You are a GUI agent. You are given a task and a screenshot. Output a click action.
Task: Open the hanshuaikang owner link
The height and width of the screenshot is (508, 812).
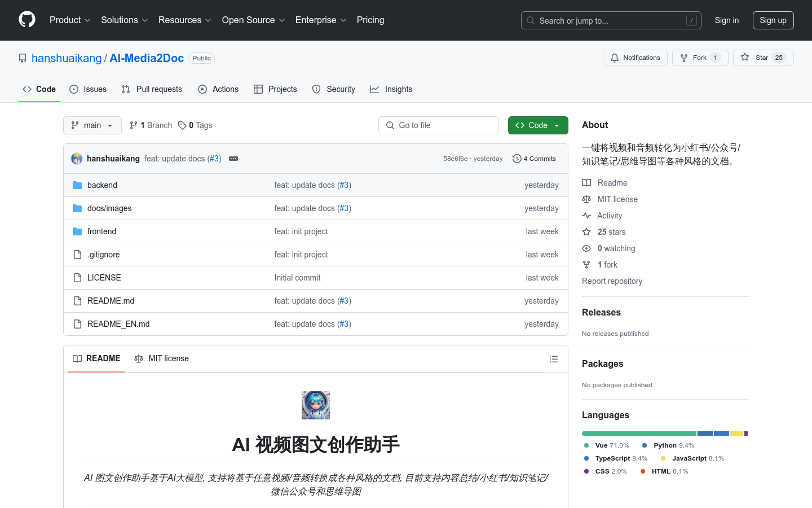coord(67,58)
